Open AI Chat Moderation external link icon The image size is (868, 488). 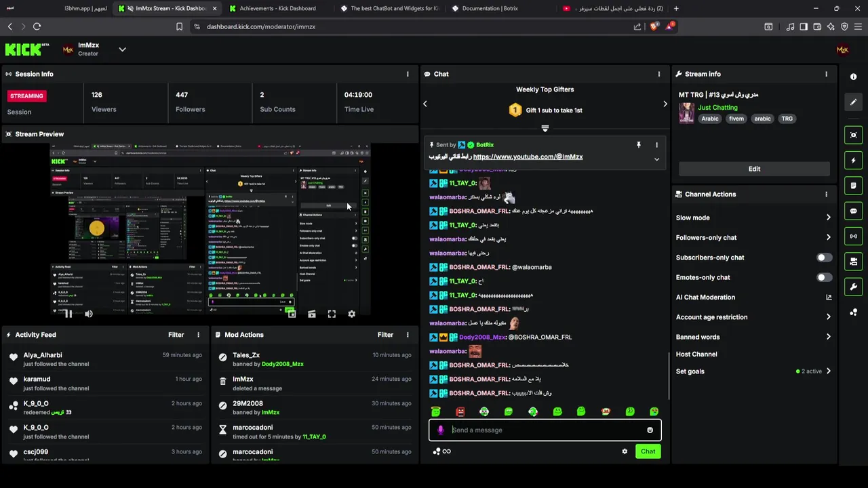coord(829,297)
